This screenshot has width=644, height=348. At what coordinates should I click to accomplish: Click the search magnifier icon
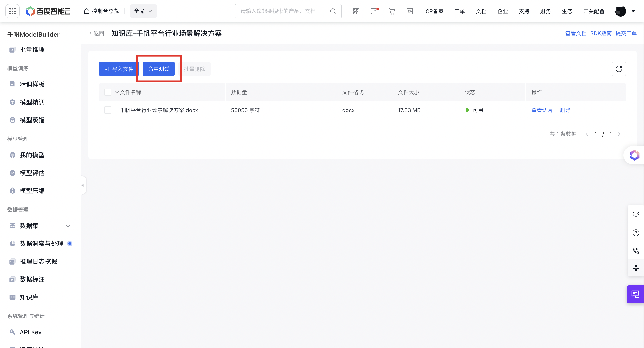pos(333,11)
